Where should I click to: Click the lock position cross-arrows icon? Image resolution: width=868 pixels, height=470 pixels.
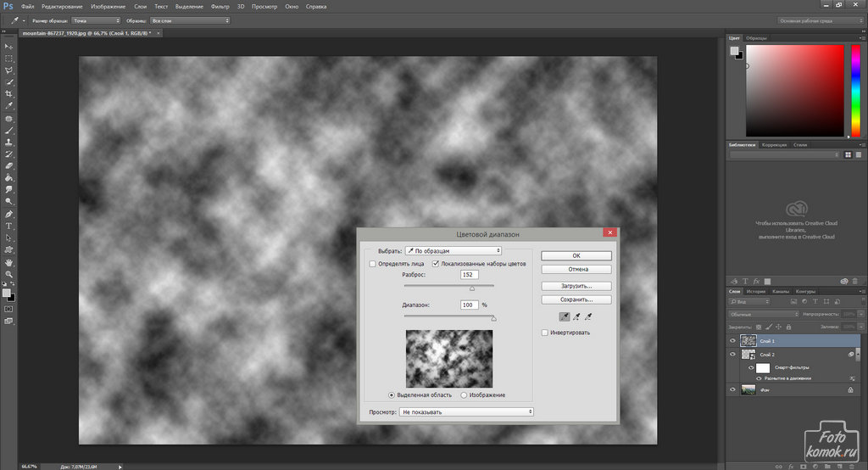coord(778,327)
